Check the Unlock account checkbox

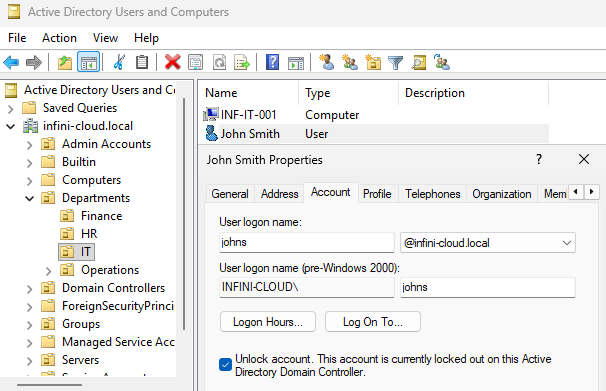pos(225,364)
